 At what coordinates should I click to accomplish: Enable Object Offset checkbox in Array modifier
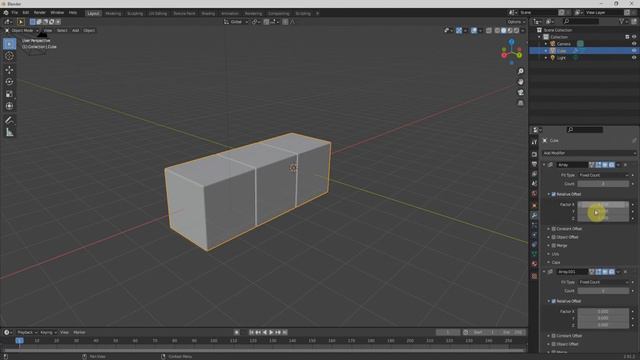(x=554, y=237)
